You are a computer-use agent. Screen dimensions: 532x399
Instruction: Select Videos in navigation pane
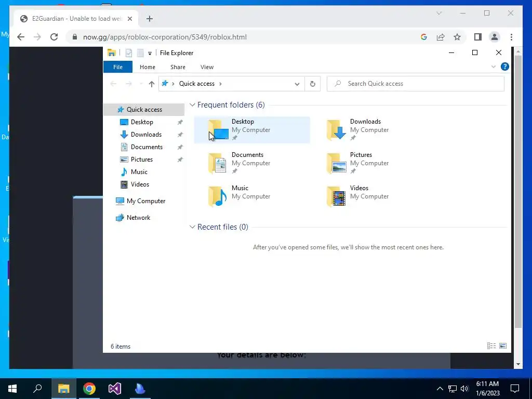click(x=140, y=184)
